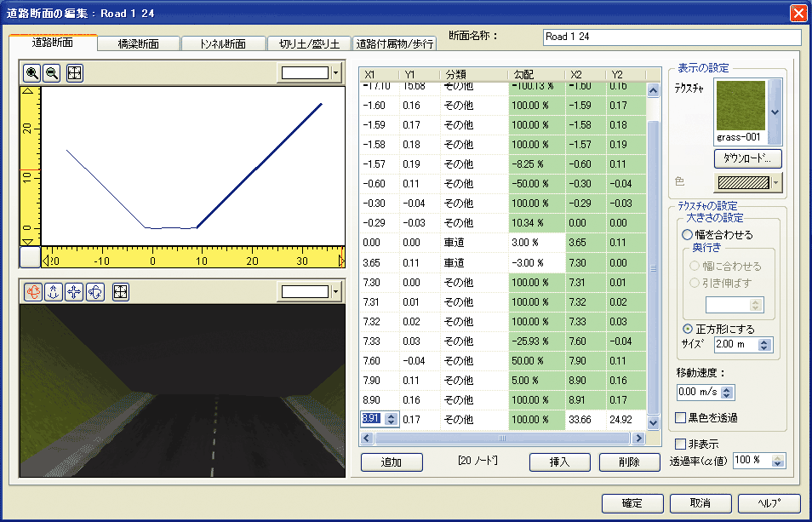Open help with the ヘルプ button
812x522 pixels.
[769, 502]
